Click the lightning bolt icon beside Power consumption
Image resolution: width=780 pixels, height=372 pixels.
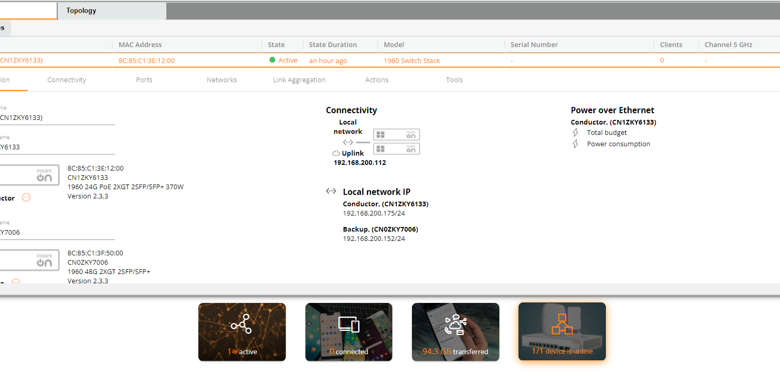pyautogui.click(x=576, y=144)
